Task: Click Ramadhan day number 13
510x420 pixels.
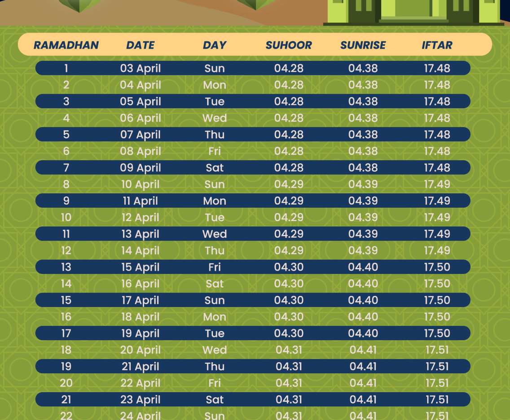Action: [66, 267]
